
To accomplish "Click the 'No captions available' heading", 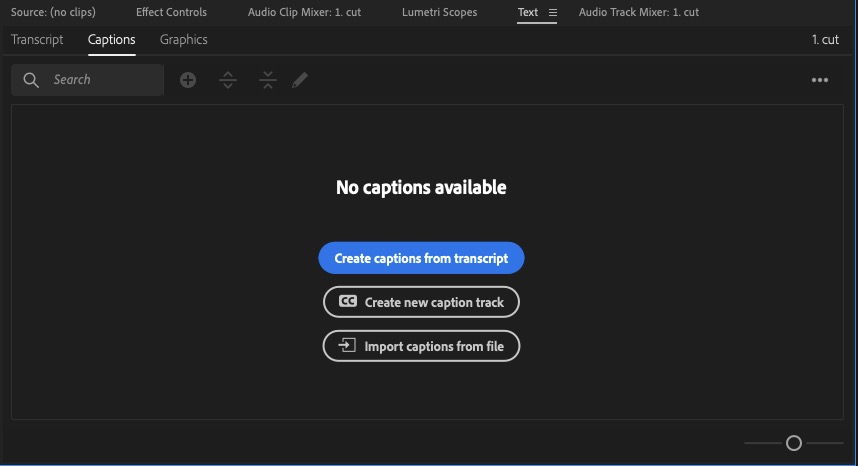I will pyautogui.click(x=421, y=188).
